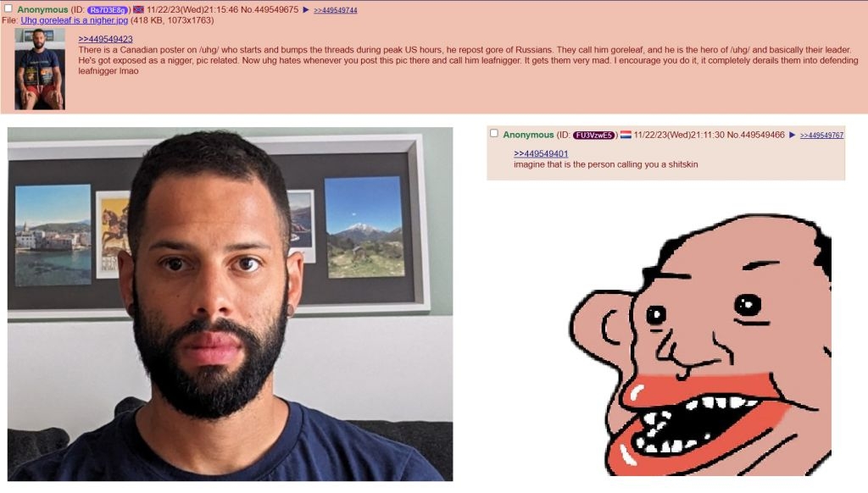Click the Anonymous name on the first post
Viewport: 868px width, 493px height.
pos(42,10)
